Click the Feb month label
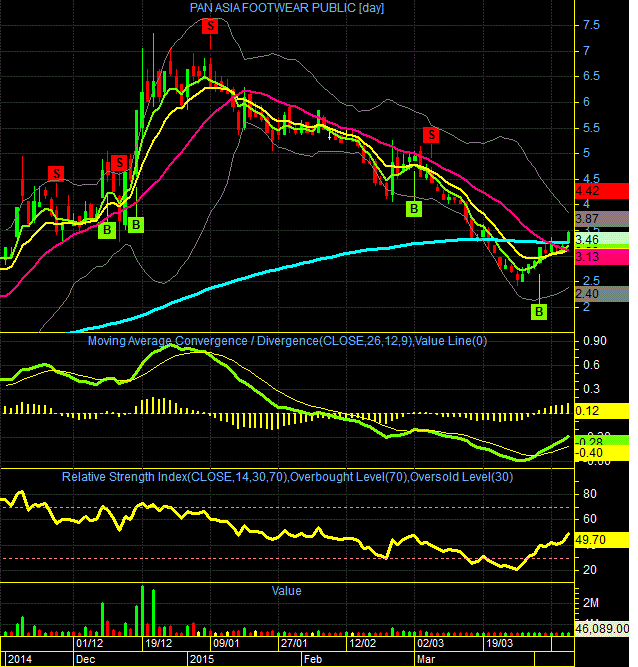The image size is (638, 667). click(x=313, y=659)
